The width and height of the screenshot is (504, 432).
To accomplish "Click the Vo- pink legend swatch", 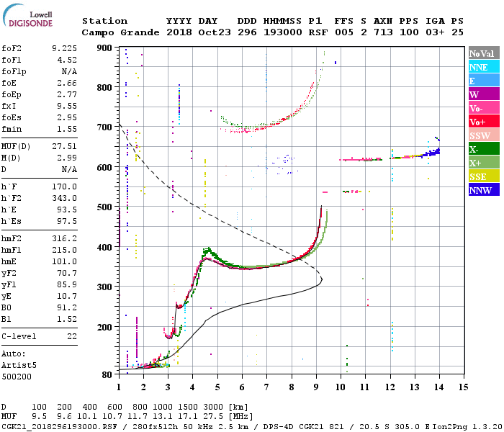I will click(484, 108).
